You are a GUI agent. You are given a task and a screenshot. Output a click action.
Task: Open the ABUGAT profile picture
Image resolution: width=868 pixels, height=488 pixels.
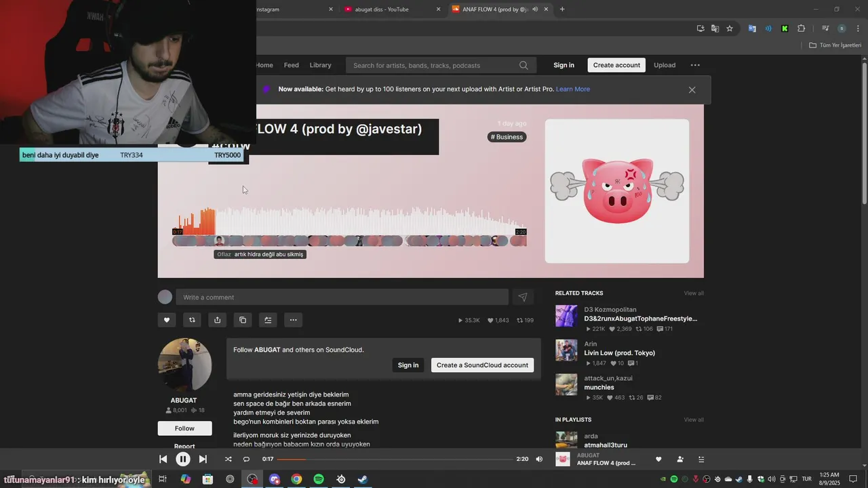(x=184, y=365)
